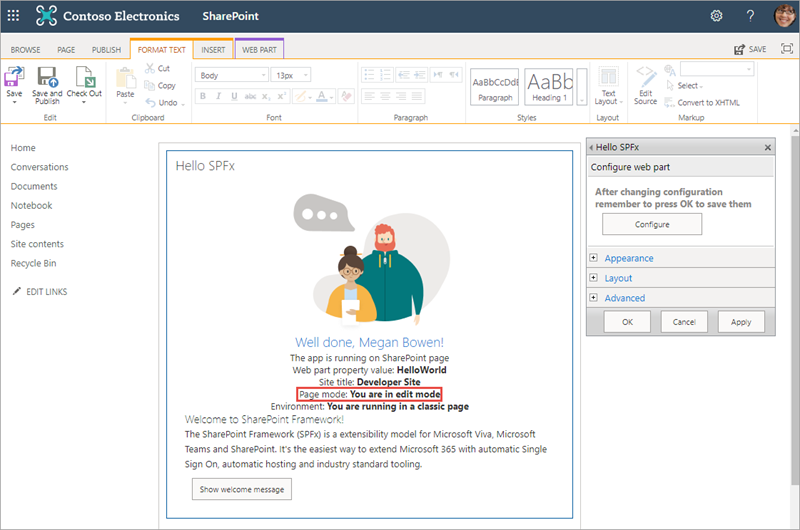Viewport: 800px width, 530px height.
Task: Center align text
Action: pyautogui.click(x=385, y=96)
